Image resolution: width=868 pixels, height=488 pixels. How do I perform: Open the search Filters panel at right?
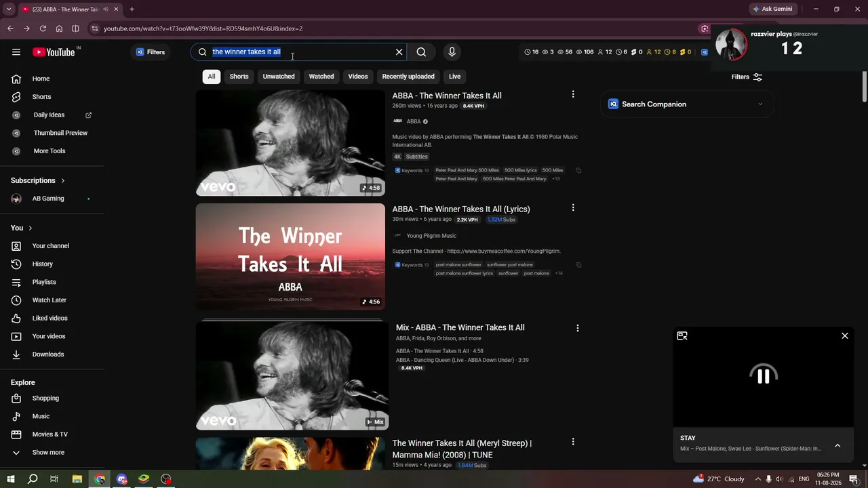pyautogui.click(x=747, y=77)
